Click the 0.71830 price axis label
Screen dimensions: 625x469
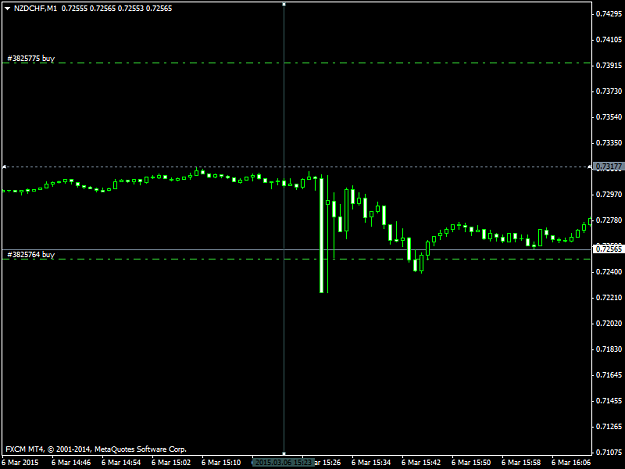[x=609, y=349]
